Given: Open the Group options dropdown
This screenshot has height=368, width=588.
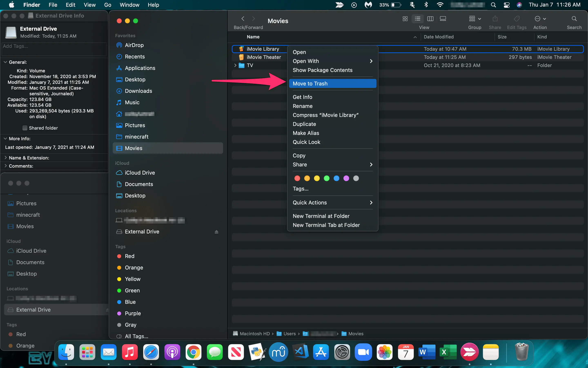Looking at the screenshot, I should (x=475, y=19).
